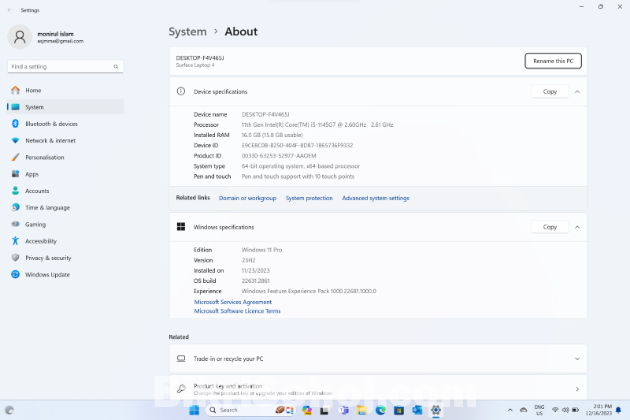Click the Device ID value text
Viewport: 630px width, 420px height.
(297, 145)
